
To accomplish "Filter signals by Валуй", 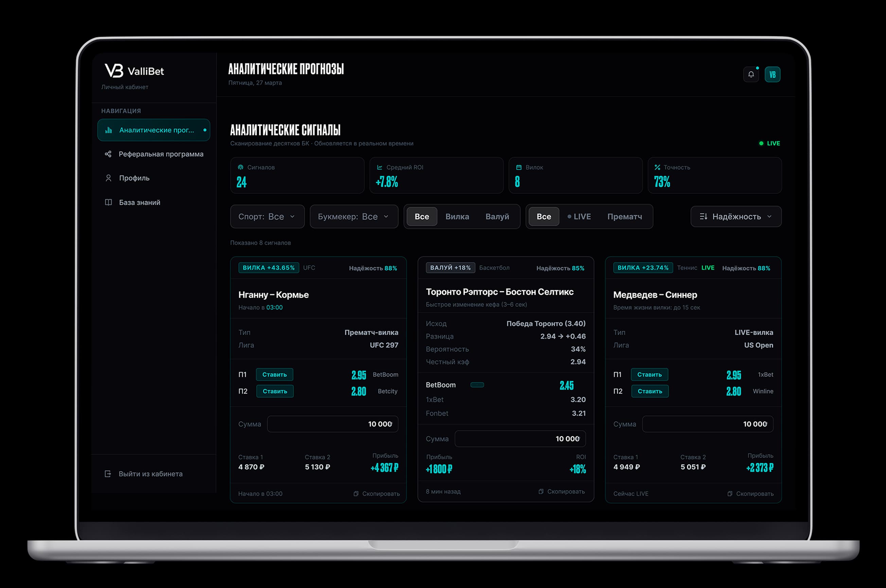I will pyautogui.click(x=497, y=216).
